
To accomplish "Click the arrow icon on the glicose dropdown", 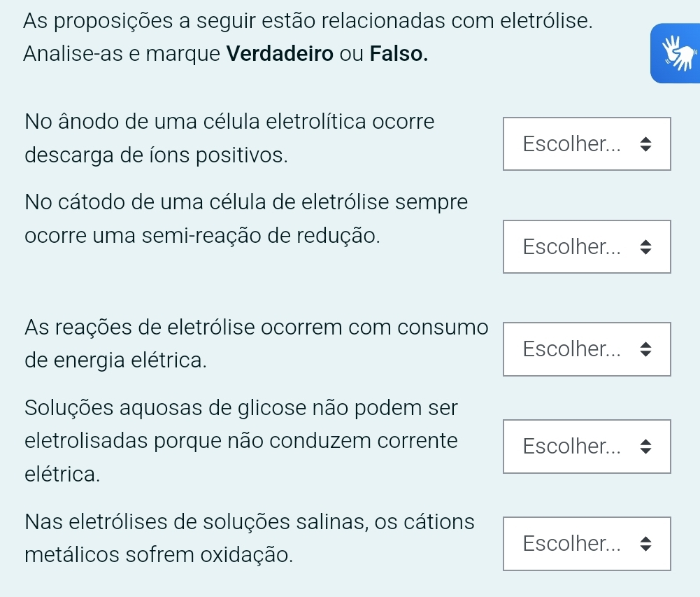I will tap(645, 446).
